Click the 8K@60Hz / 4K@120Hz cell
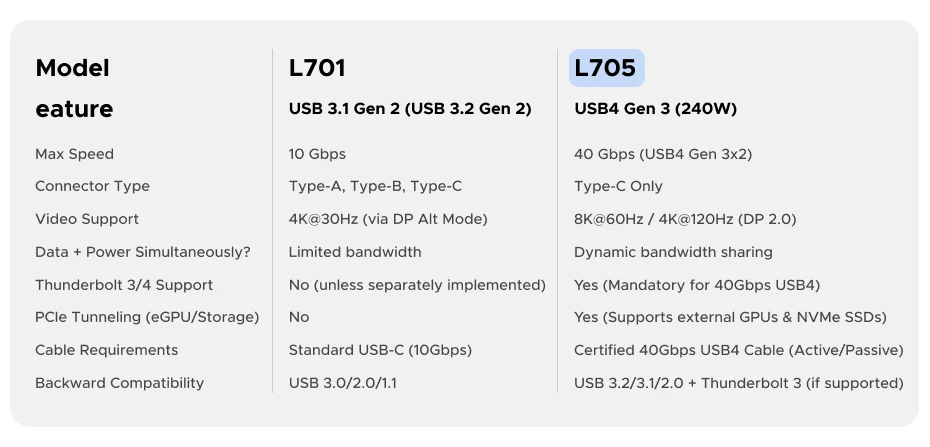 point(685,219)
